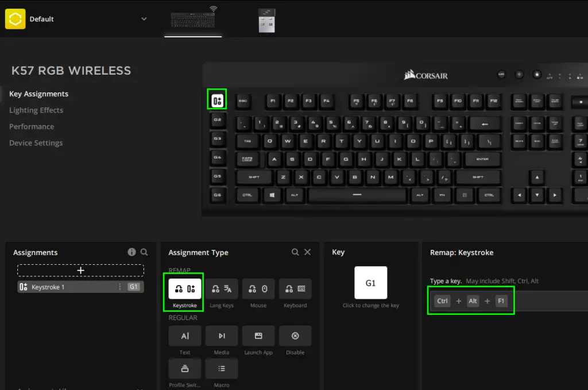Image resolution: width=588 pixels, height=390 pixels.
Task: Click the F12 key on the keyboard
Action: [493, 101]
